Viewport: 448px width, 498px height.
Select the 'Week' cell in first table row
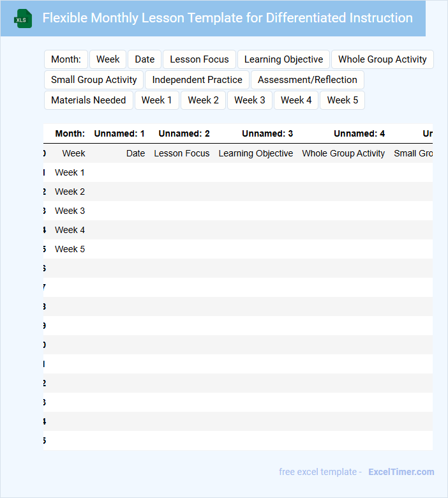click(x=73, y=153)
